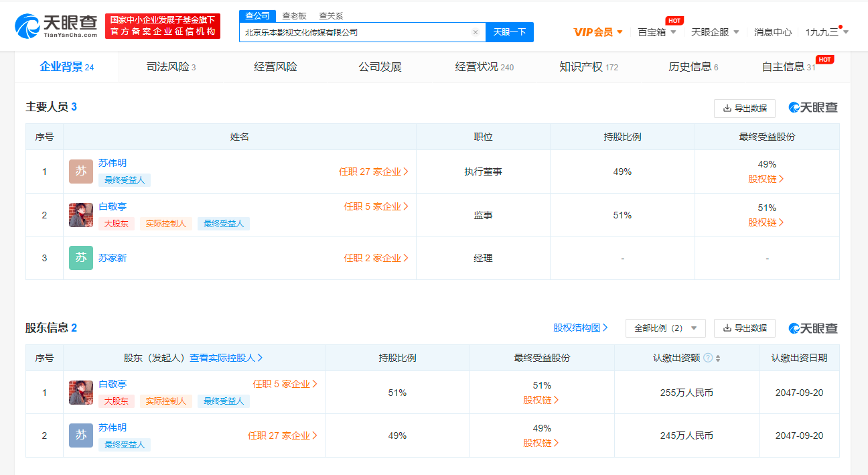Click 苏伟明 avatar in 股东信息 table

click(81, 435)
